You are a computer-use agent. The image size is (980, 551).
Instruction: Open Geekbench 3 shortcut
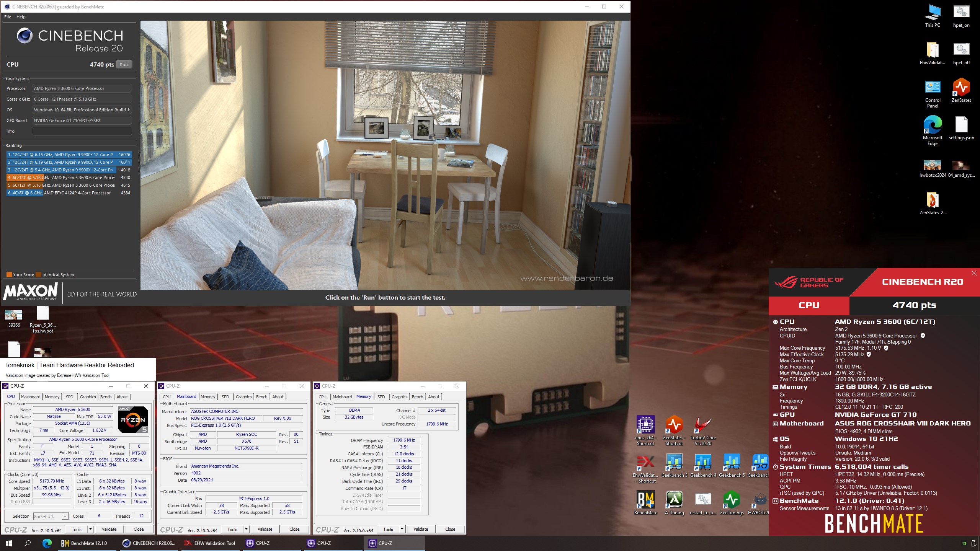(x=674, y=466)
